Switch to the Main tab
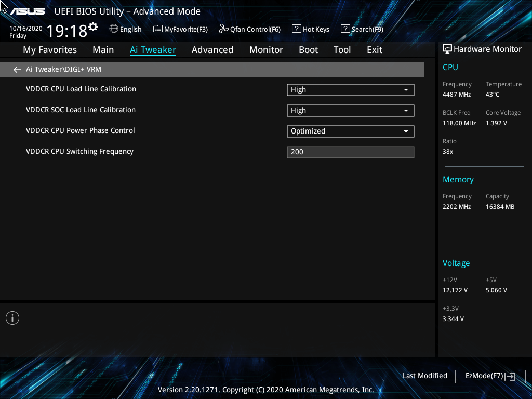 point(103,50)
